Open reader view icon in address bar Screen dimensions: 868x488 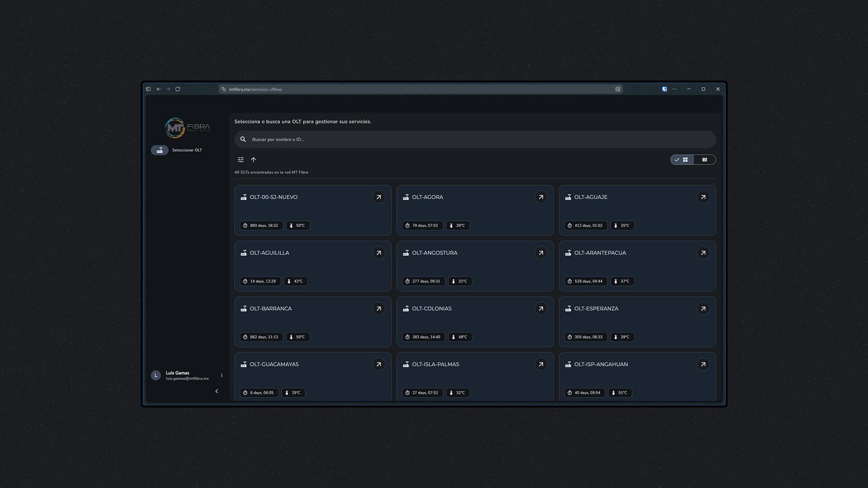(x=618, y=89)
